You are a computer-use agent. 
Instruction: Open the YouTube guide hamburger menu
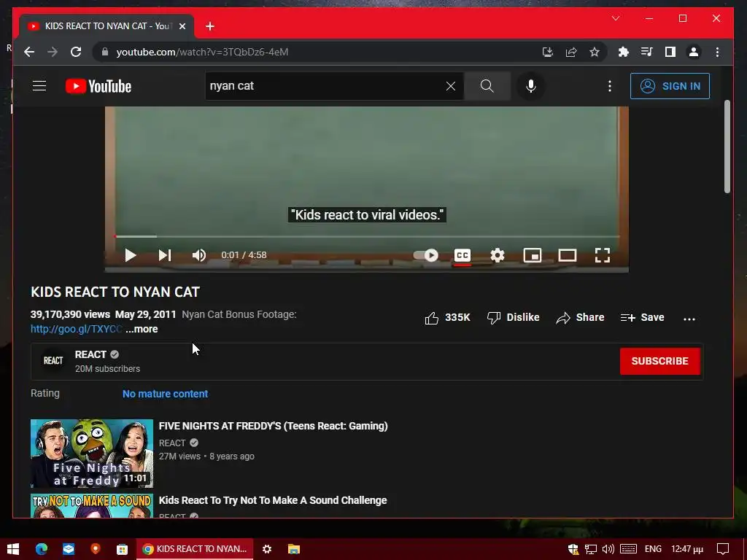click(x=39, y=86)
